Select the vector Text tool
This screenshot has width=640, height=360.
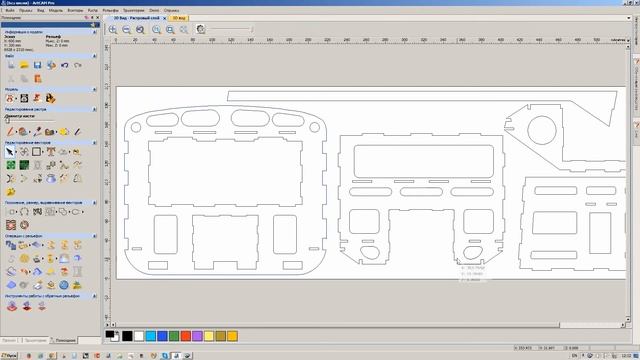[x=51, y=152]
